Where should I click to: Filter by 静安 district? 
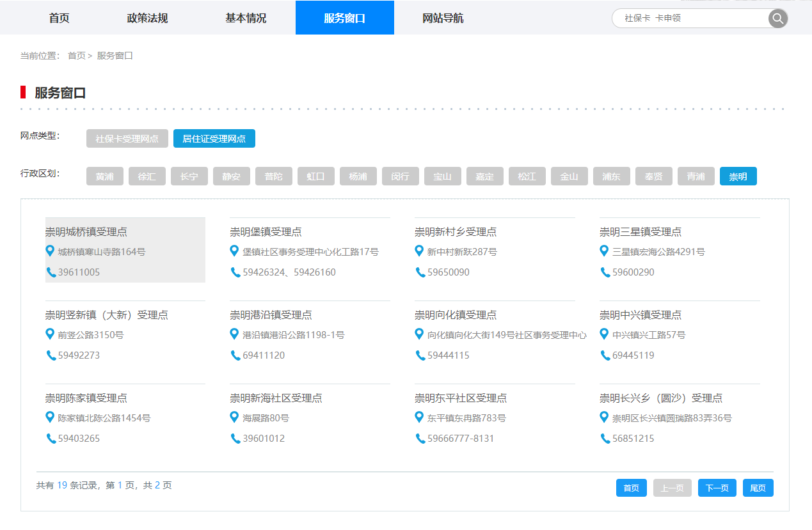point(232,176)
